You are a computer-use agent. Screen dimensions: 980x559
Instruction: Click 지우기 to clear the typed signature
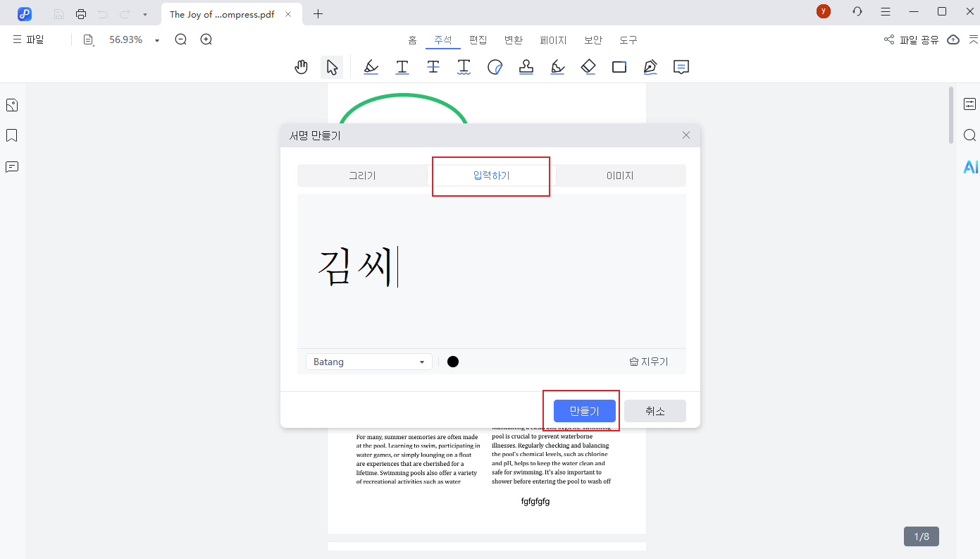click(x=647, y=361)
